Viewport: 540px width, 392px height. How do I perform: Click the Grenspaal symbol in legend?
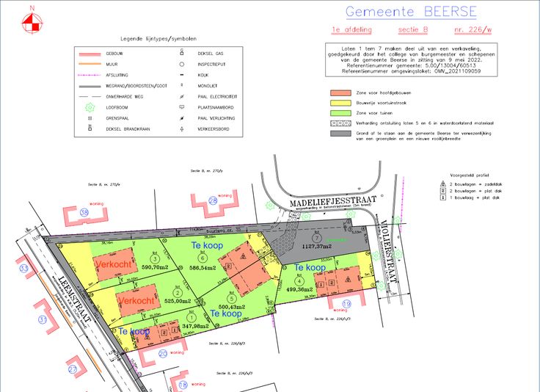(90, 117)
